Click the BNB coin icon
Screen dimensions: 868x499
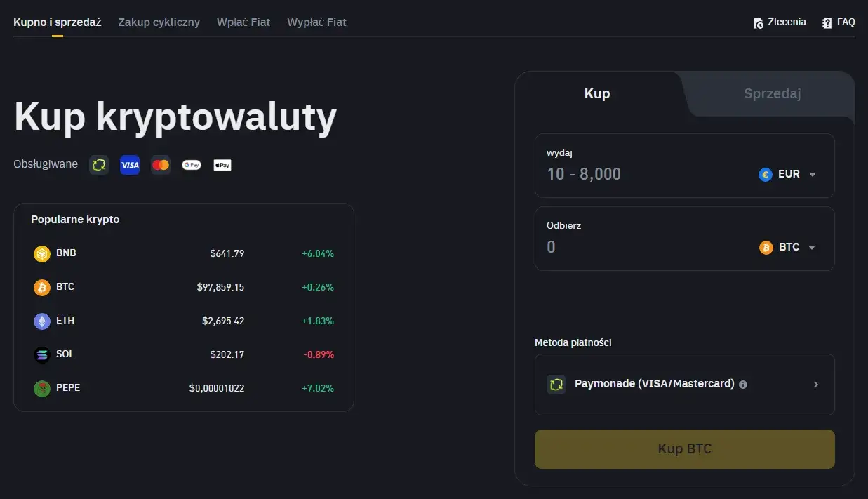[x=41, y=253]
